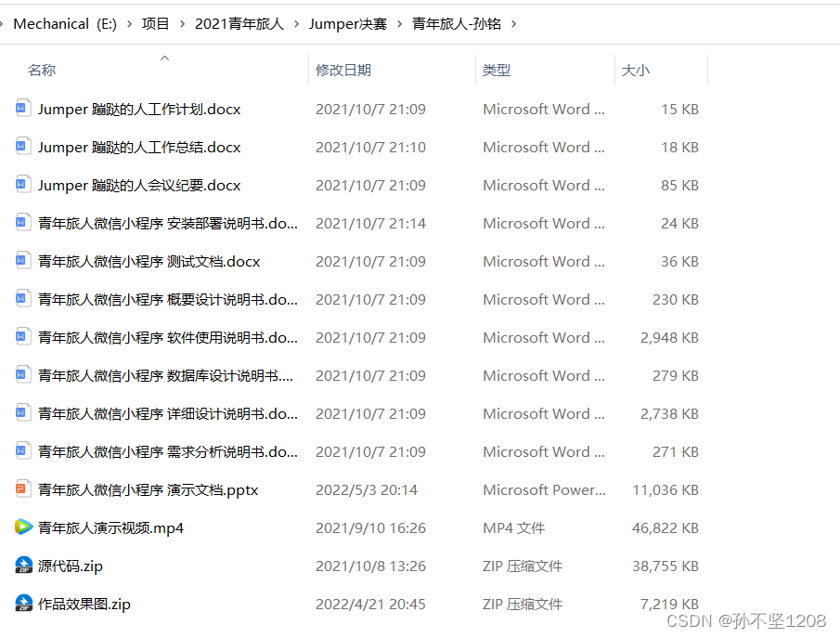
Task: Click the Word icon beside 测试文档.docx
Action: [22, 260]
